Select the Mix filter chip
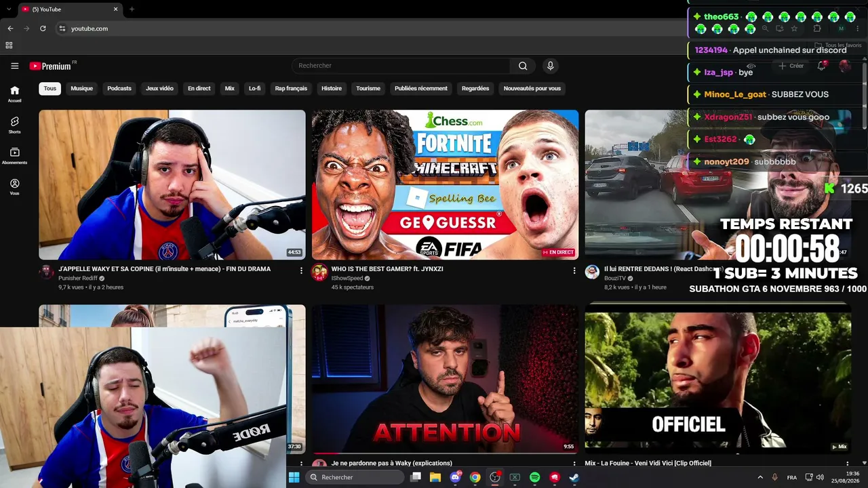This screenshot has height=488, width=868. coord(230,88)
